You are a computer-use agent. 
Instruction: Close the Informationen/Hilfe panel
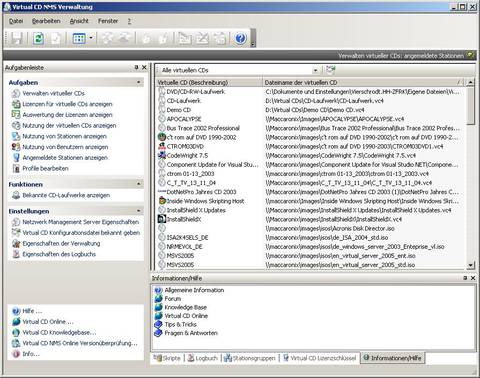(x=473, y=278)
